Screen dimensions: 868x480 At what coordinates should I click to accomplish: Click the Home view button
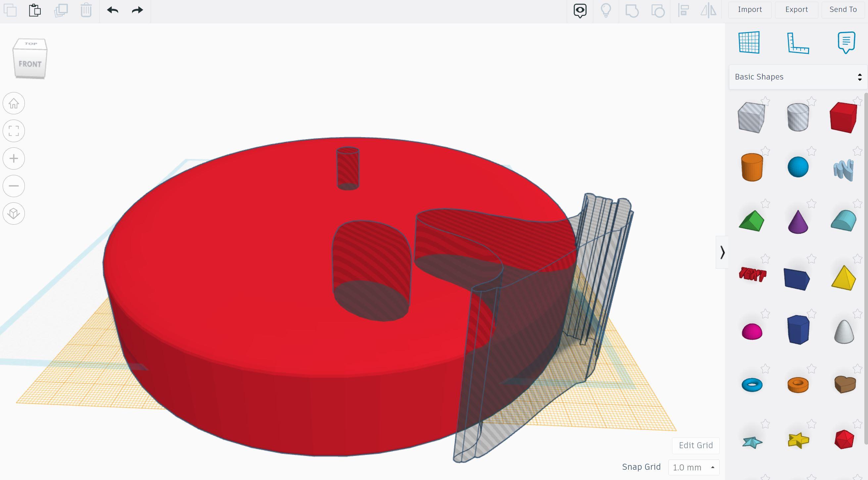point(14,103)
